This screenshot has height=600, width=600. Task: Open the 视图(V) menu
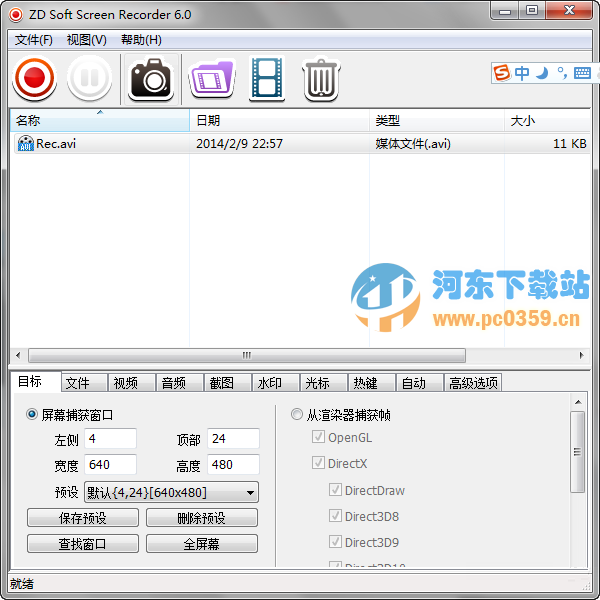pyautogui.click(x=86, y=40)
